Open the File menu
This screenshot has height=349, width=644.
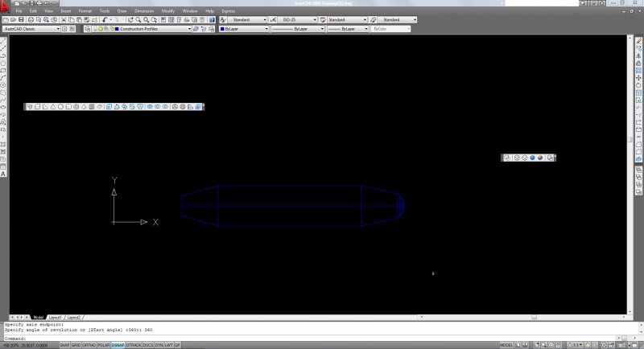coord(19,11)
